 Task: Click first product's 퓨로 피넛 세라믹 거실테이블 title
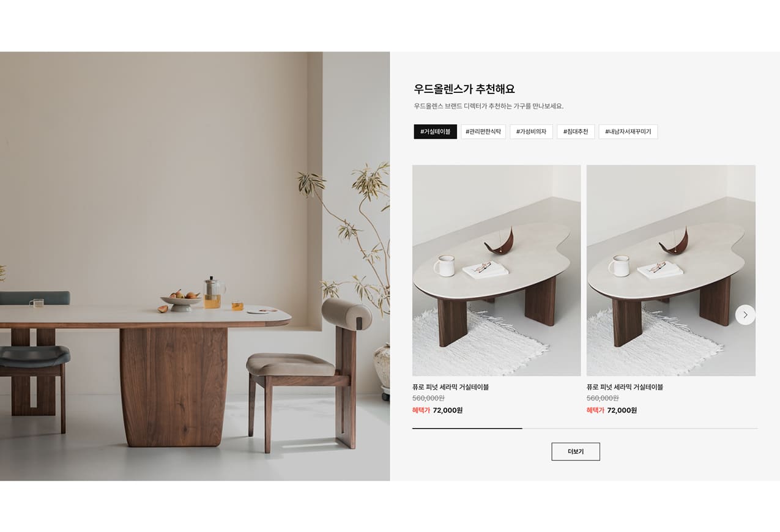click(450, 387)
